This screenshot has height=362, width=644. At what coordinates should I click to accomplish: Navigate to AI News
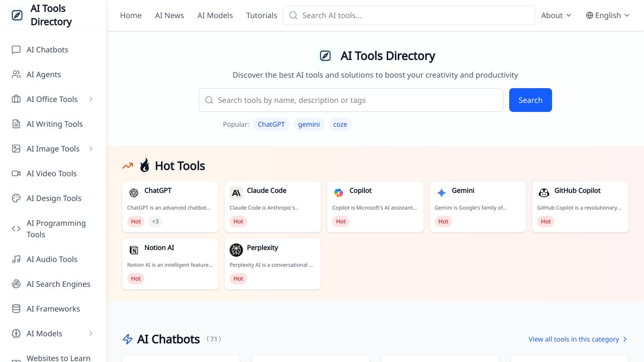pos(169,15)
